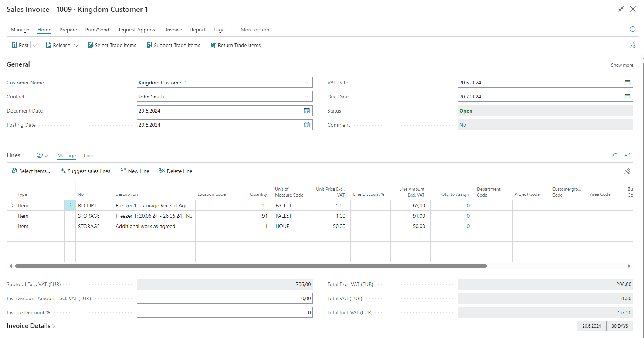This screenshot has height=338, width=644.
Task: Click the share icon in Lines section
Action: pyautogui.click(x=614, y=155)
